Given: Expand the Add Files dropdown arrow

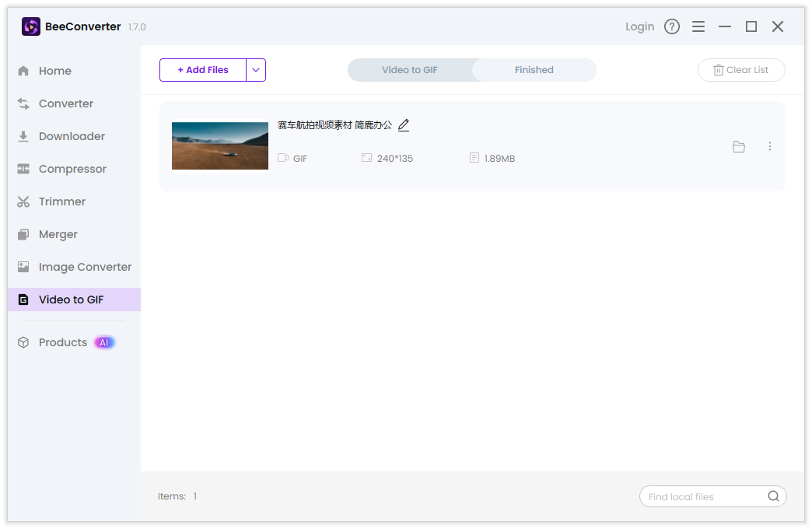Looking at the screenshot, I should click(256, 70).
